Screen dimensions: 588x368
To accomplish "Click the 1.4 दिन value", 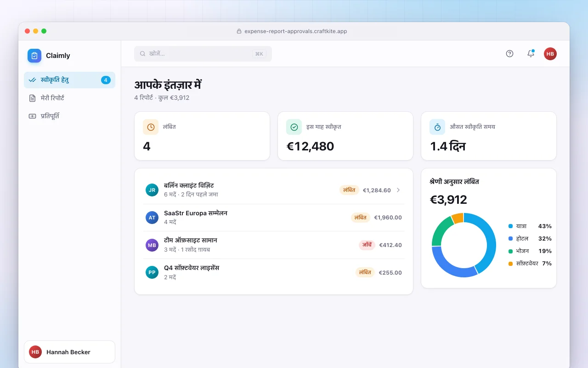I will tap(448, 146).
